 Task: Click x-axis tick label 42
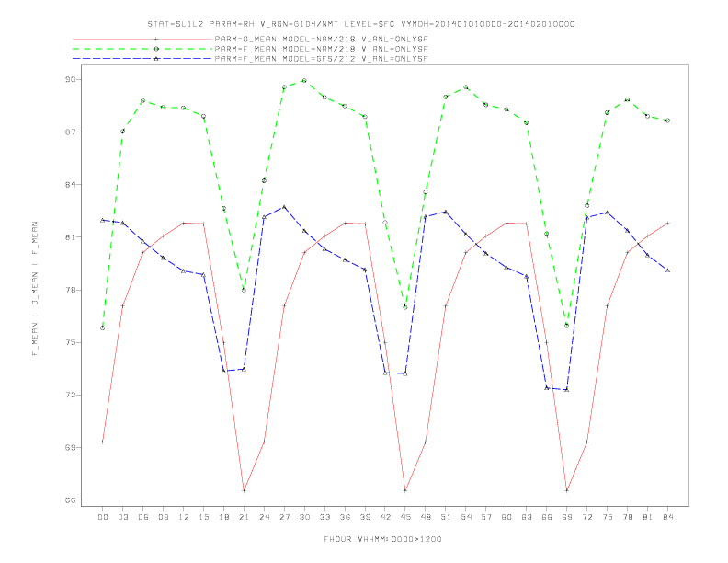coord(385,517)
